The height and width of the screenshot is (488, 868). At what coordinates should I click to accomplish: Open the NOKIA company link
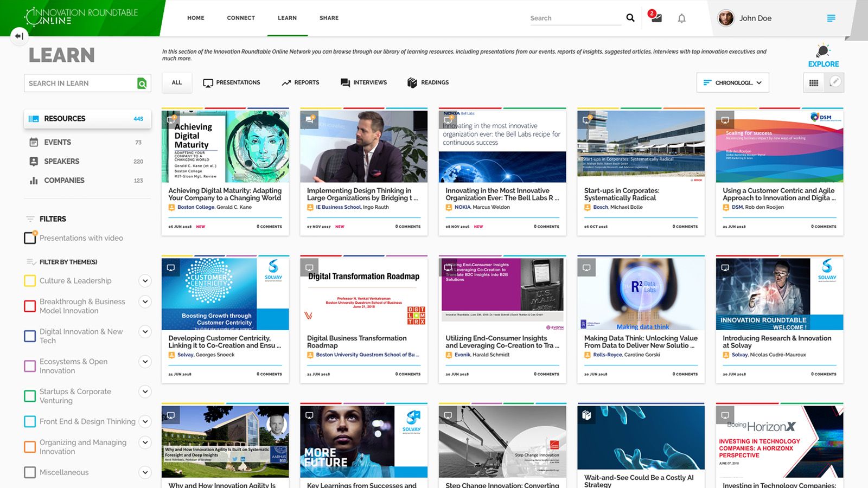coord(463,207)
